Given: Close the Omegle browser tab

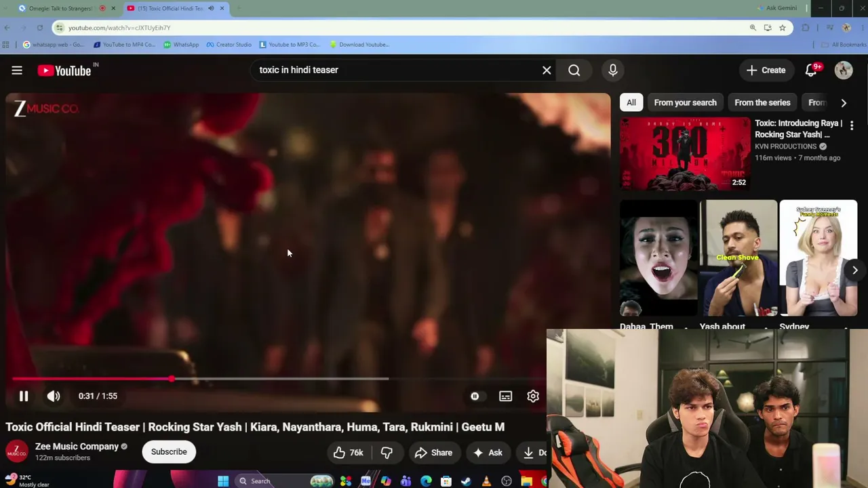Looking at the screenshot, I should tap(113, 8).
